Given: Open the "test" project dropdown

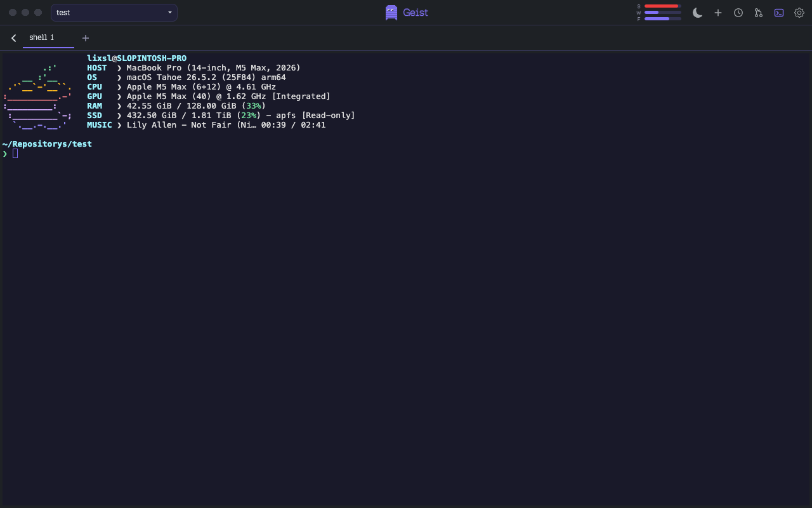Looking at the screenshot, I should [114, 13].
